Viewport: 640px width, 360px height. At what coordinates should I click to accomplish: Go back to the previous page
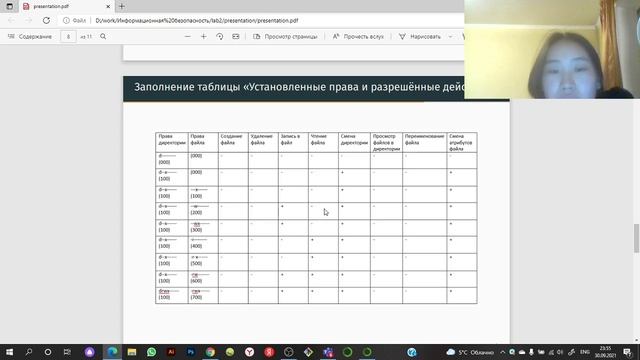[11, 20]
